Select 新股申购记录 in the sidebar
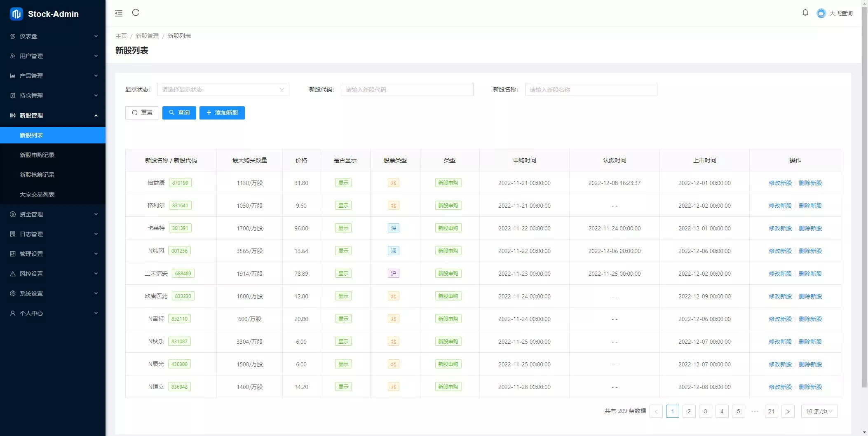The width and height of the screenshot is (868, 436). [x=36, y=155]
